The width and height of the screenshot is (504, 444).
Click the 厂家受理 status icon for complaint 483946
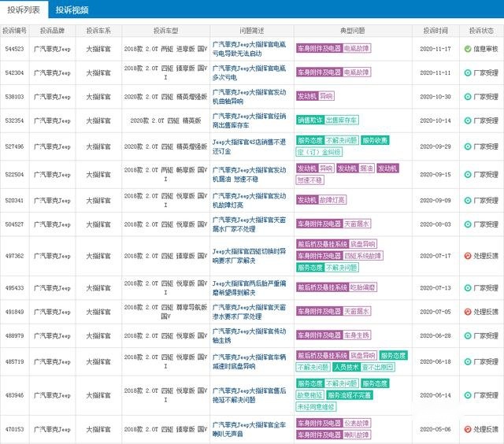[x=468, y=395]
